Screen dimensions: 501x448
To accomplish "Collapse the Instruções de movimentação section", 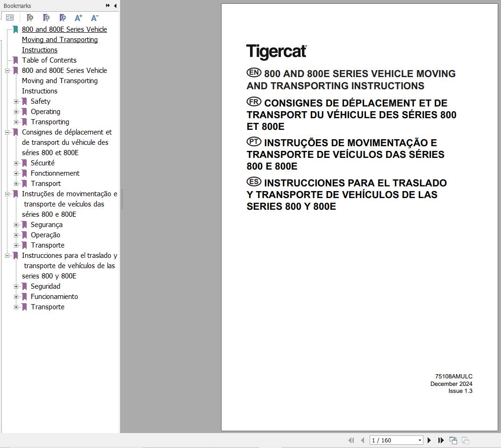I will coord(7,194).
